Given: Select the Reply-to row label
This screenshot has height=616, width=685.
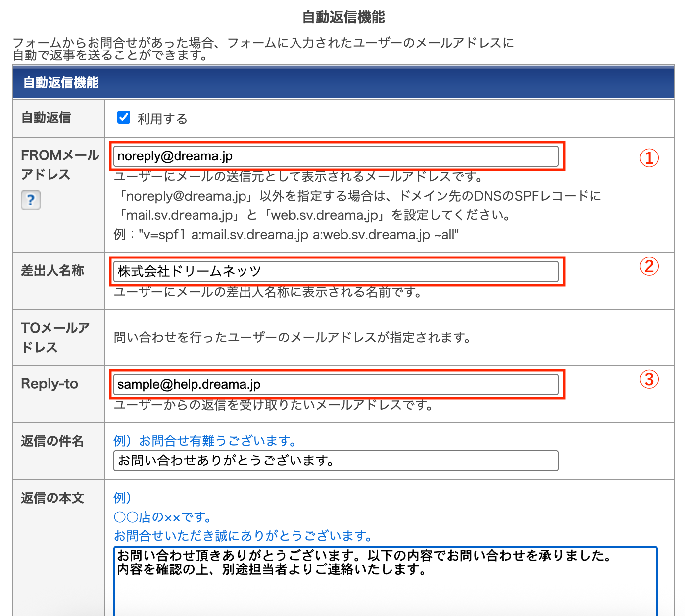Looking at the screenshot, I should [49, 384].
